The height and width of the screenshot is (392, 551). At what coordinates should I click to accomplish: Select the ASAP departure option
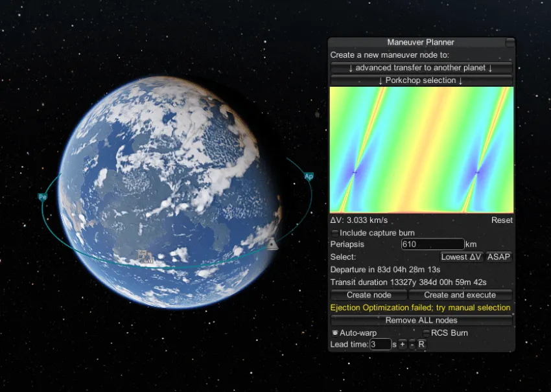coord(498,257)
